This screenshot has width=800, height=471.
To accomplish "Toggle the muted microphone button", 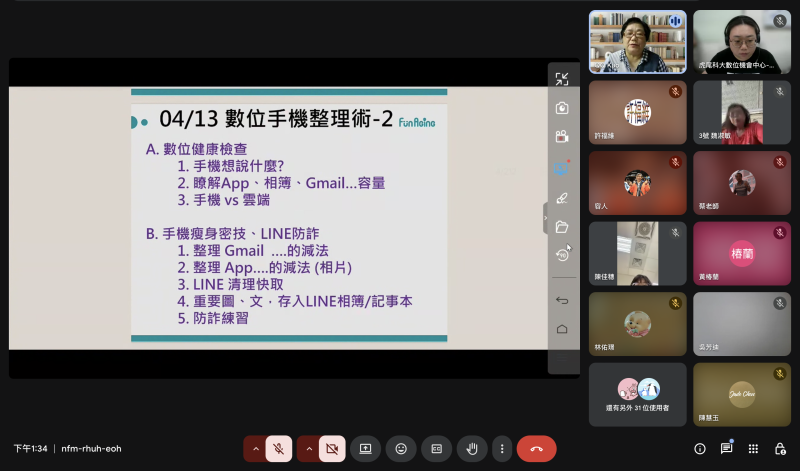I will (x=279, y=449).
